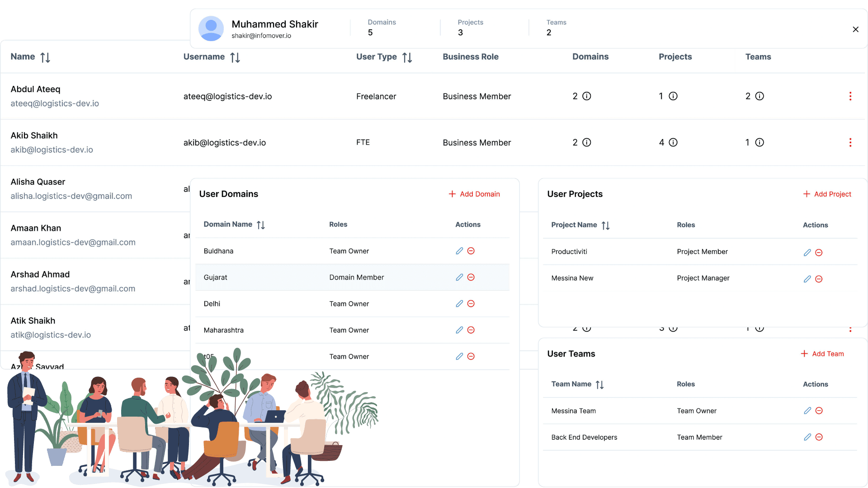This screenshot has width=868, height=488.
Task: Click the ateeq@logistics-dev.io username cell
Action: pos(227,96)
